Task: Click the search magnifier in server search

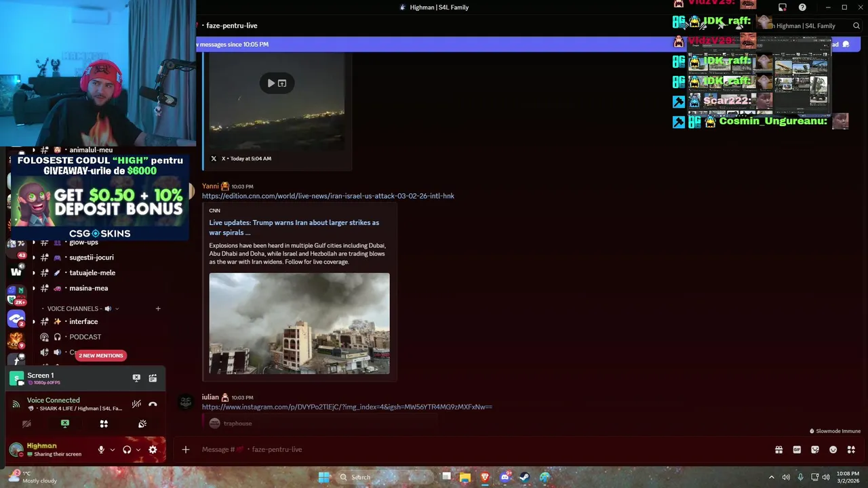Action: [856, 26]
